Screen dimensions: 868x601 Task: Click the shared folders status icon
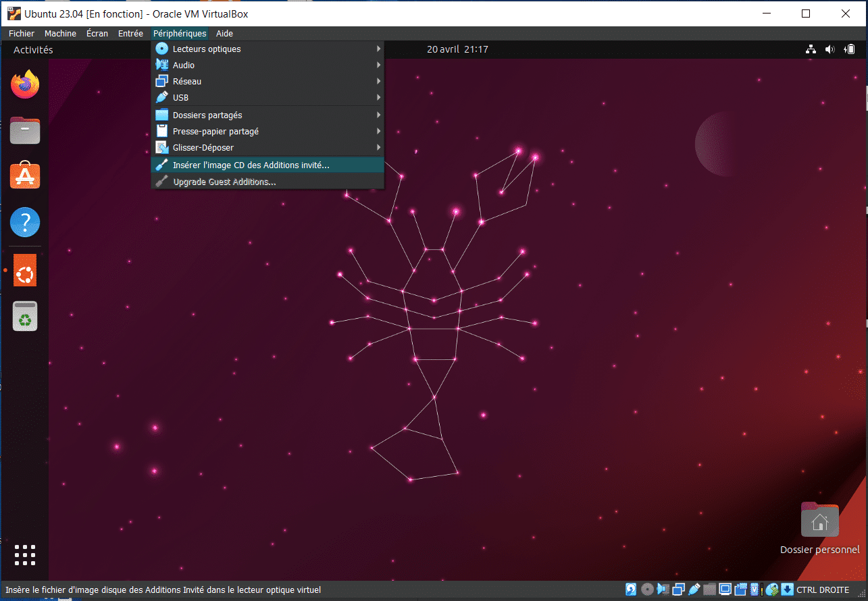click(x=709, y=589)
